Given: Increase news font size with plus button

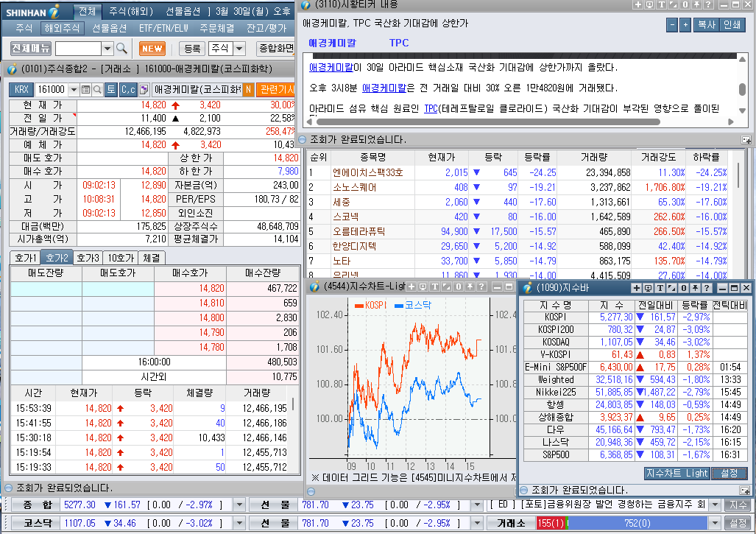Looking at the screenshot, I should tap(685, 24).
